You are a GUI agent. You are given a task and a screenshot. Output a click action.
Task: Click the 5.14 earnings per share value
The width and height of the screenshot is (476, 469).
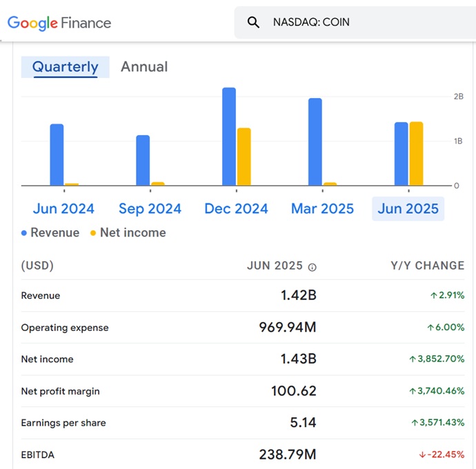point(304,423)
